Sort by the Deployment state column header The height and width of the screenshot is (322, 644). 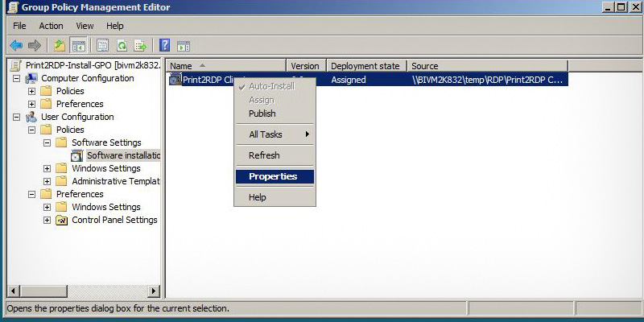tap(365, 66)
